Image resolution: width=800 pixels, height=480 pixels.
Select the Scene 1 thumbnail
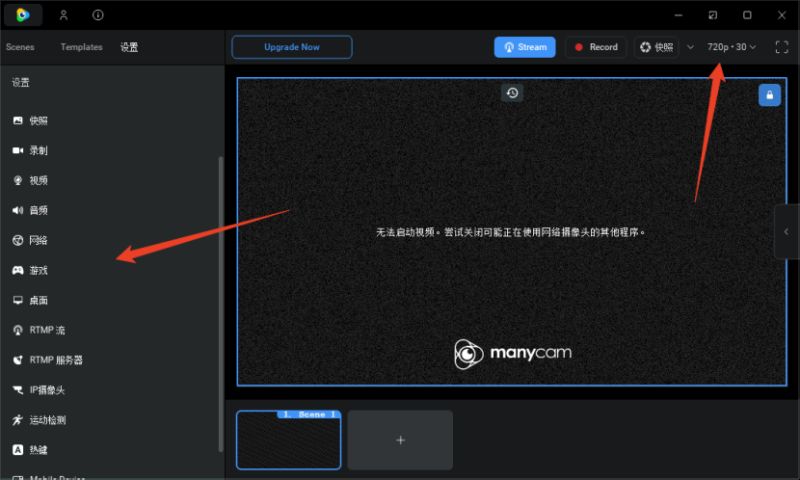(x=289, y=440)
